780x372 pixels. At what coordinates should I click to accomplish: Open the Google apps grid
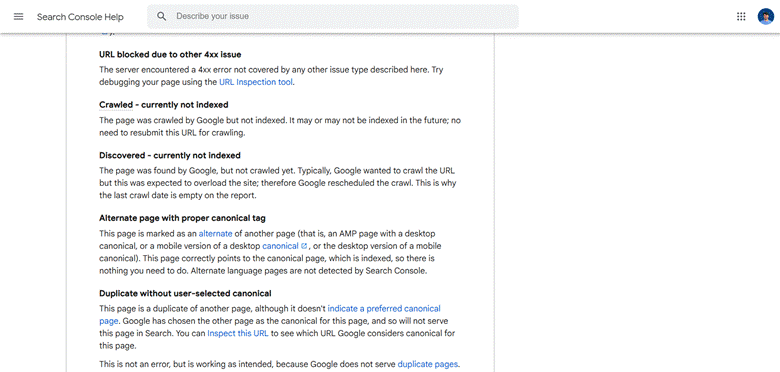click(x=741, y=16)
